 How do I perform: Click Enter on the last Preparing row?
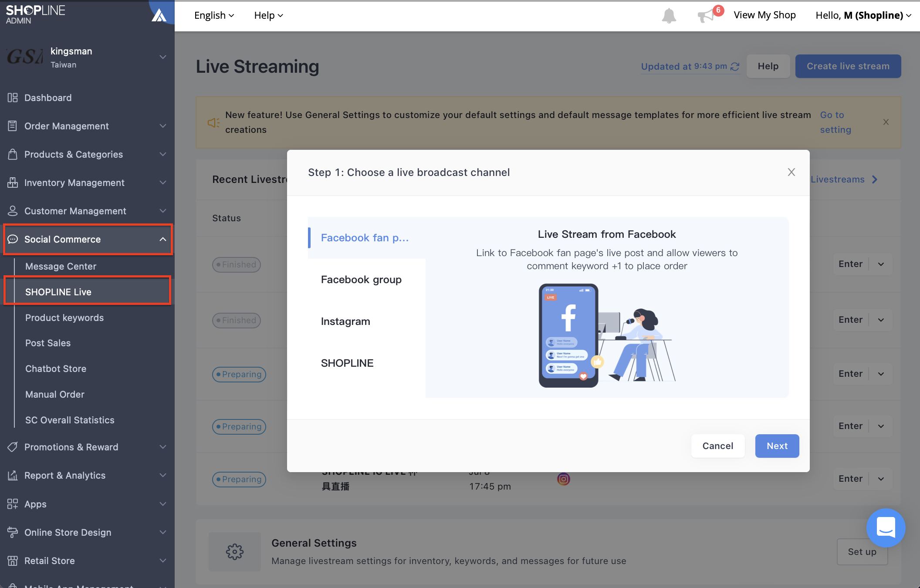pos(851,479)
